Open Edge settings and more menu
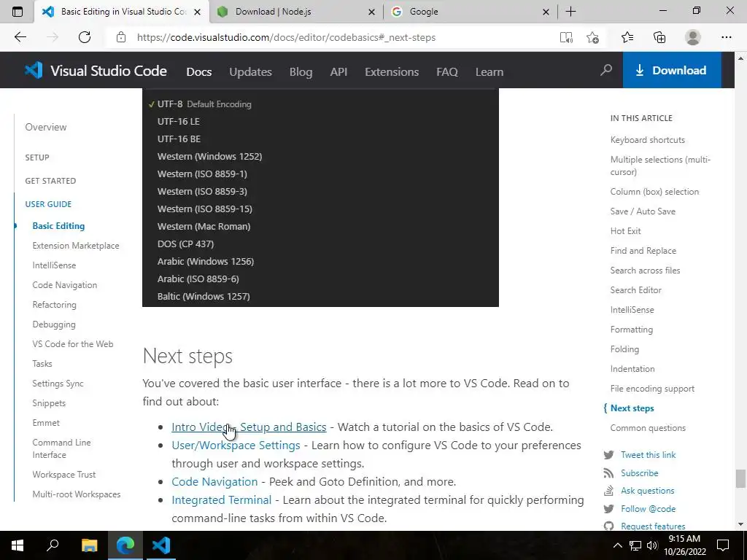The height and width of the screenshot is (560, 747). [x=726, y=37]
